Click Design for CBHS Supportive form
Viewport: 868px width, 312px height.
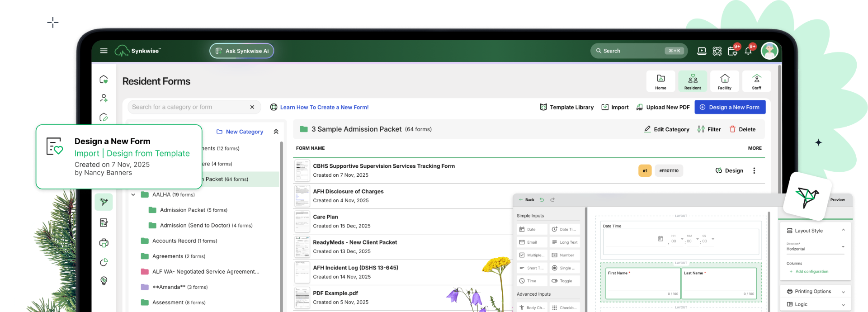point(729,170)
